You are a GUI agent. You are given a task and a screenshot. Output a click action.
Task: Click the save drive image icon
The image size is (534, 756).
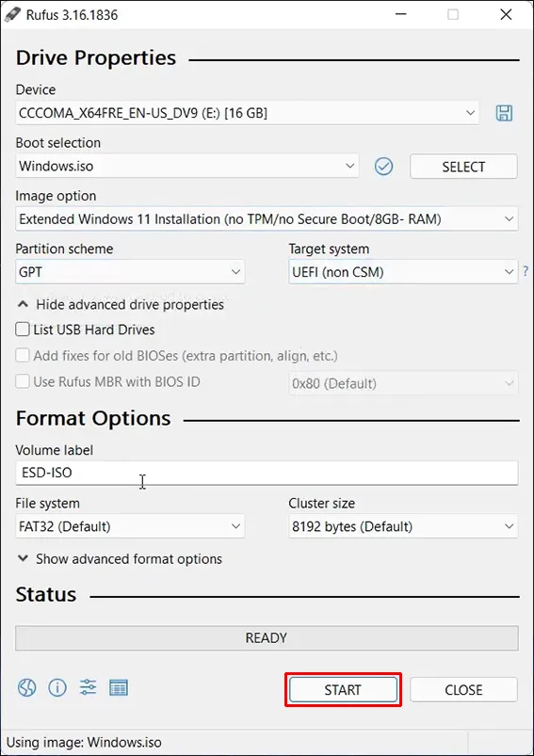pyautogui.click(x=504, y=113)
